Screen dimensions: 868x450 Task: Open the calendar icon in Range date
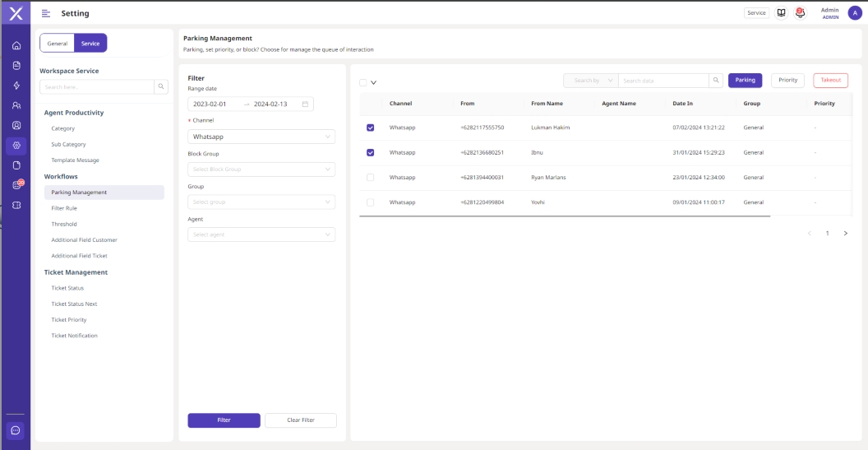click(x=305, y=104)
